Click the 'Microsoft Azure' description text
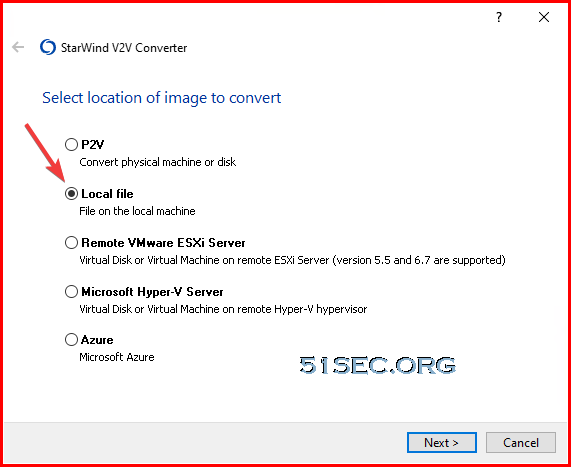The height and width of the screenshot is (467, 571). coord(117,357)
